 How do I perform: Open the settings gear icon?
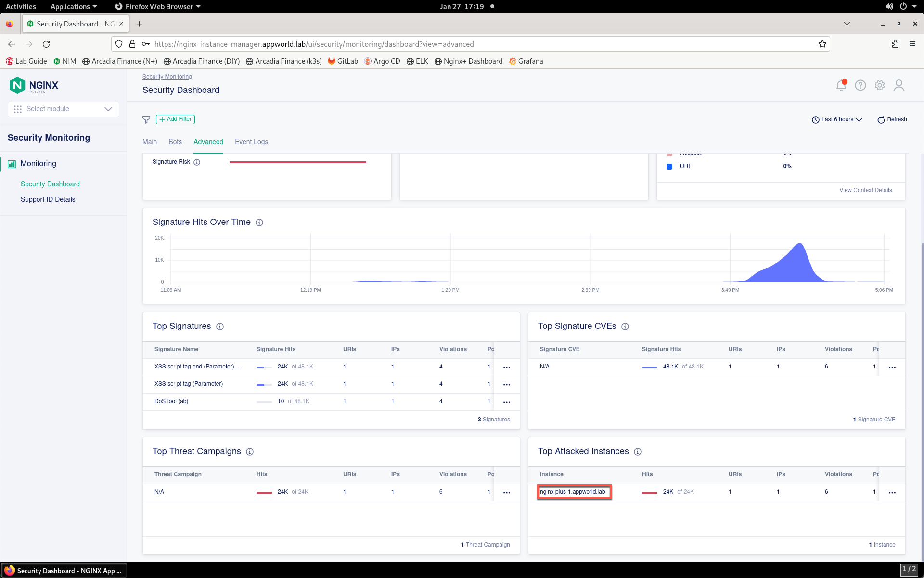(x=880, y=85)
